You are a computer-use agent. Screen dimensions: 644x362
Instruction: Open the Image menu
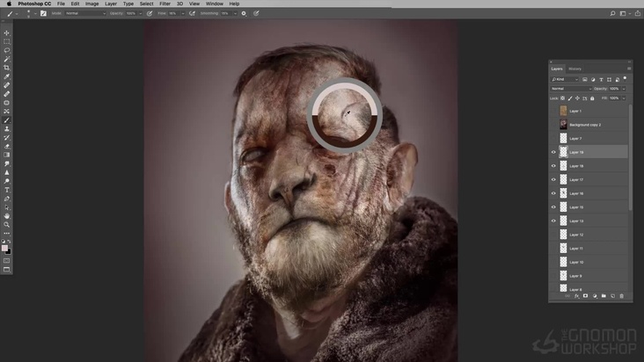point(91,4)
